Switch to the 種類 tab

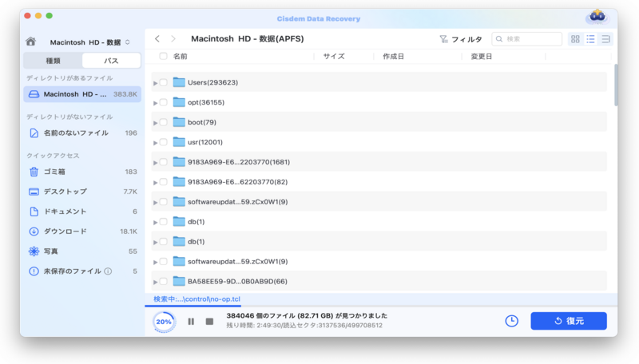[x=53, y=61]
